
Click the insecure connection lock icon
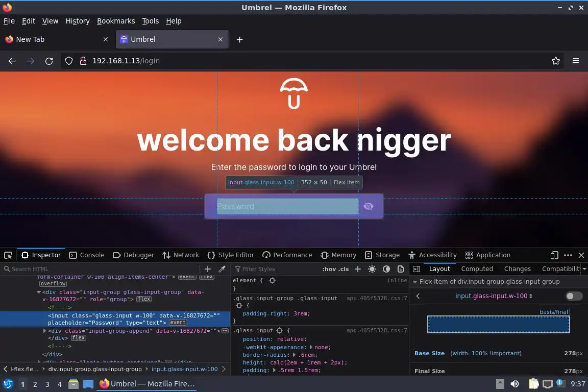pos(83,61)
